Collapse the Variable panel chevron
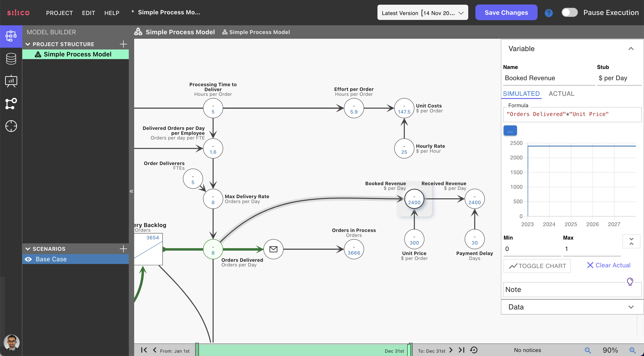 coord(631,49)
